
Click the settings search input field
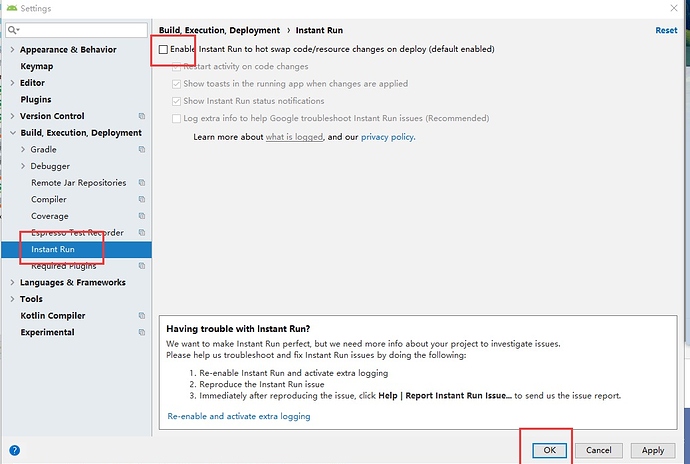77,30
